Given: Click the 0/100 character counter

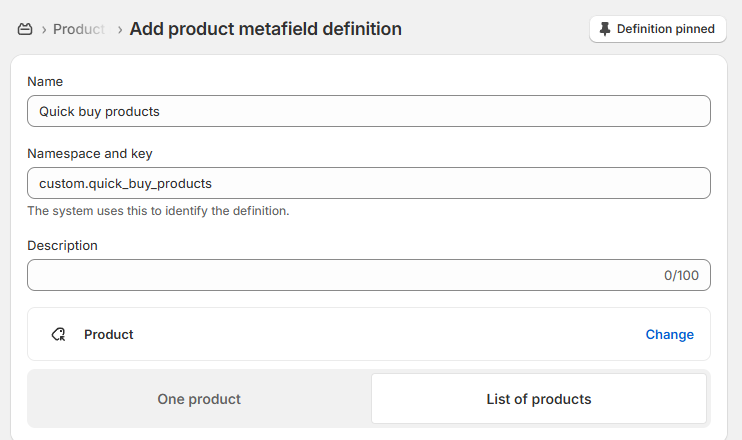Looking at the screenshot, I should coord(681,275).
